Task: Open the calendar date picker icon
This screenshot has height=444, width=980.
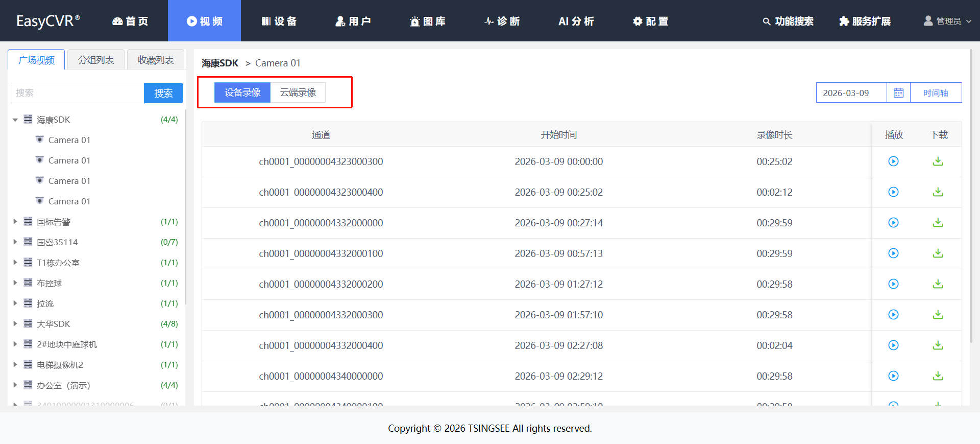Action: 898,93
